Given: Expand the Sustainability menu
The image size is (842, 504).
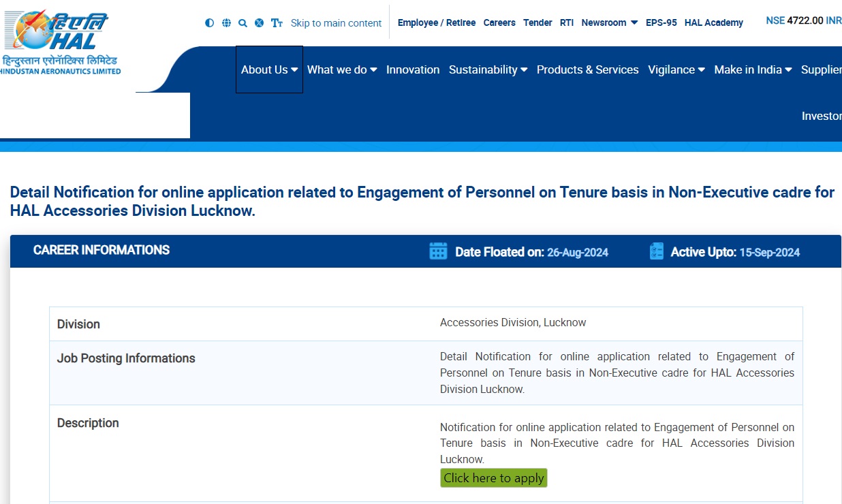Looking at the screenshot, I should coord(488,69).
